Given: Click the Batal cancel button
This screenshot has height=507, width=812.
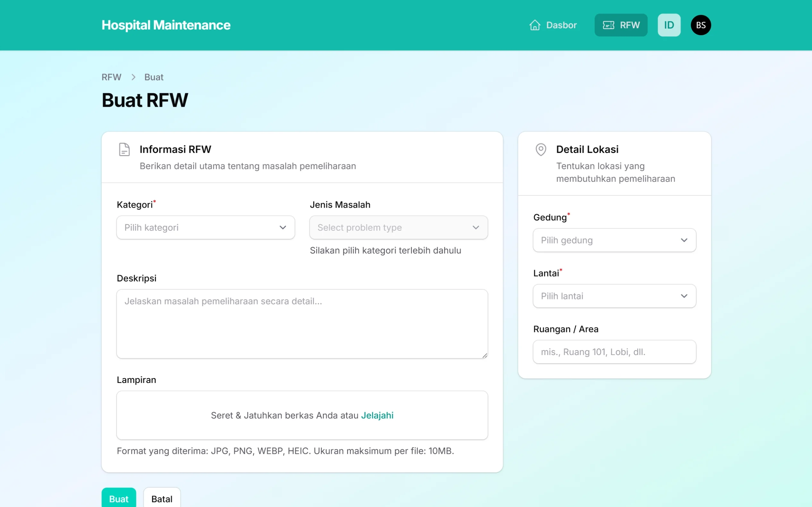Looking at the screenshot, I should [x=162, y=499].
